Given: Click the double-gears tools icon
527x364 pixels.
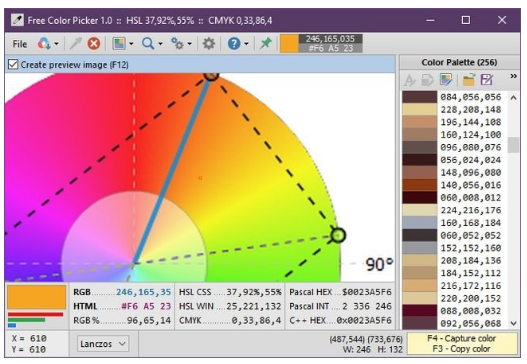Looking at the screenshot, I should (x=177, y=44).
